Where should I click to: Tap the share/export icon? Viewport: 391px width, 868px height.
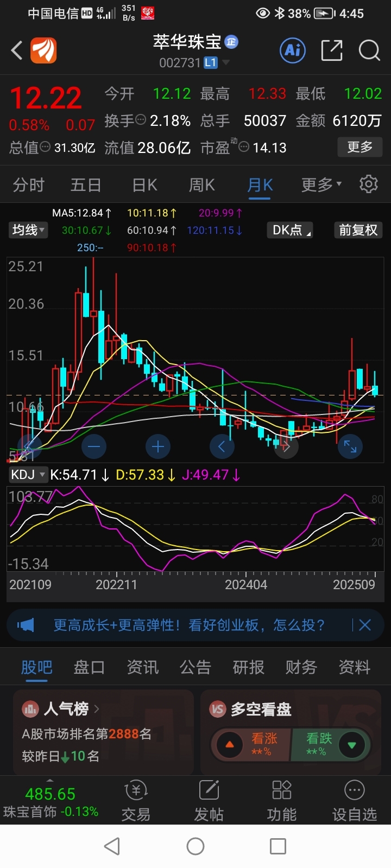[x=332, y=50]
